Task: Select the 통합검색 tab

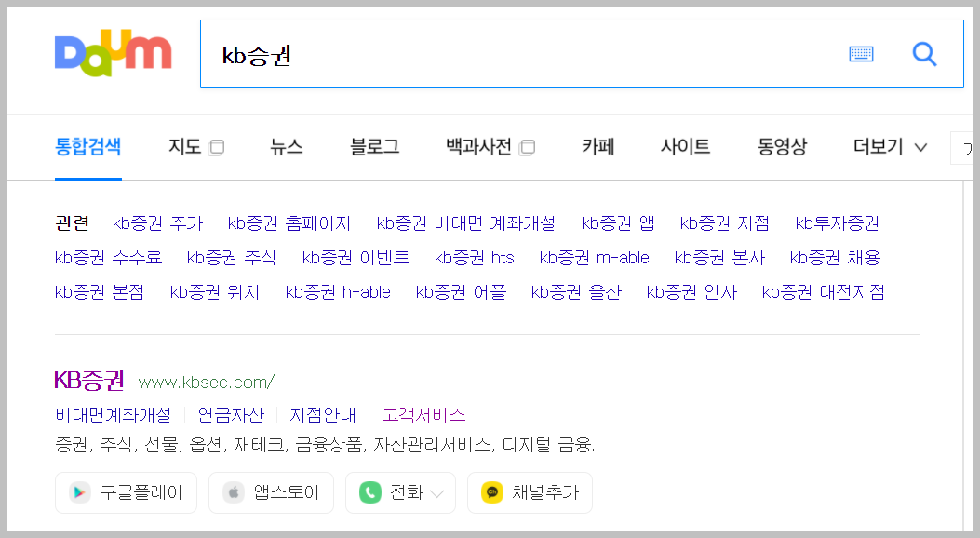Action: (x=88, y=147)
